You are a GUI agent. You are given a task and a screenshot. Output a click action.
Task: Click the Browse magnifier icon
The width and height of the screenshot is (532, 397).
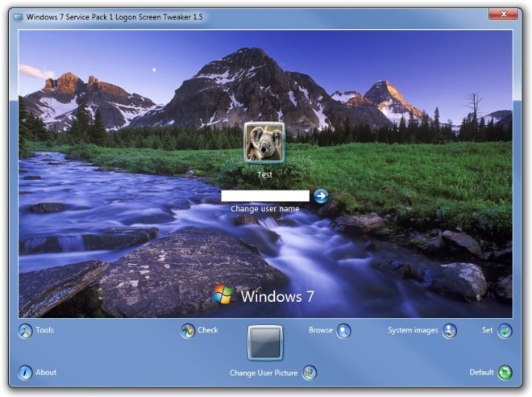click(343, 331)
